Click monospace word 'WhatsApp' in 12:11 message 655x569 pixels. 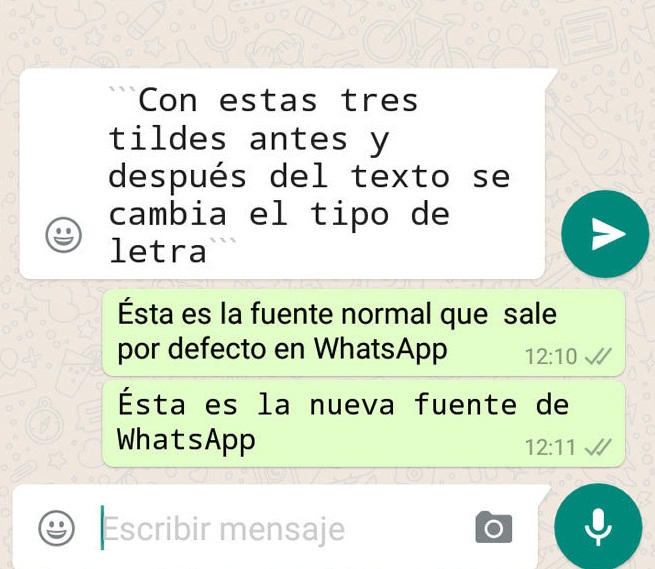point(186,441)
